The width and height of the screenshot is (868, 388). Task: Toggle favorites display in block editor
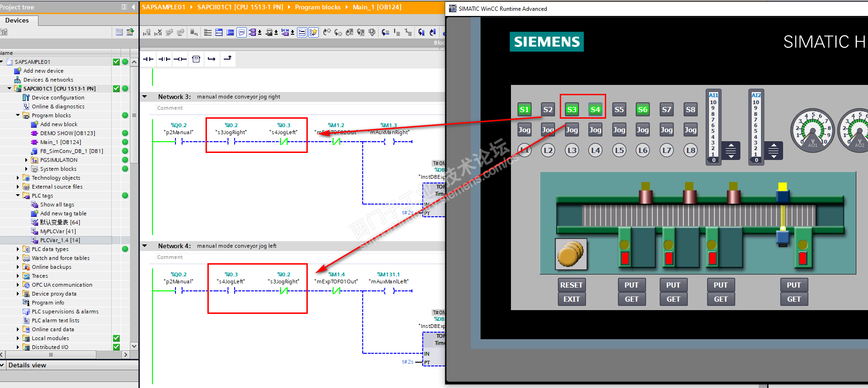click(x=313, y=32)
